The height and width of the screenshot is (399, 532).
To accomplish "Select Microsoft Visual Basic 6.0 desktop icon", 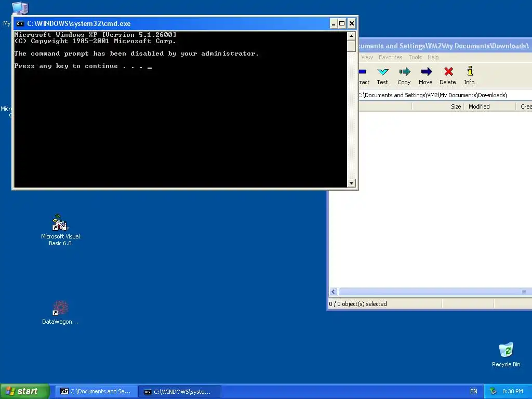I will (x=60, y=230).
